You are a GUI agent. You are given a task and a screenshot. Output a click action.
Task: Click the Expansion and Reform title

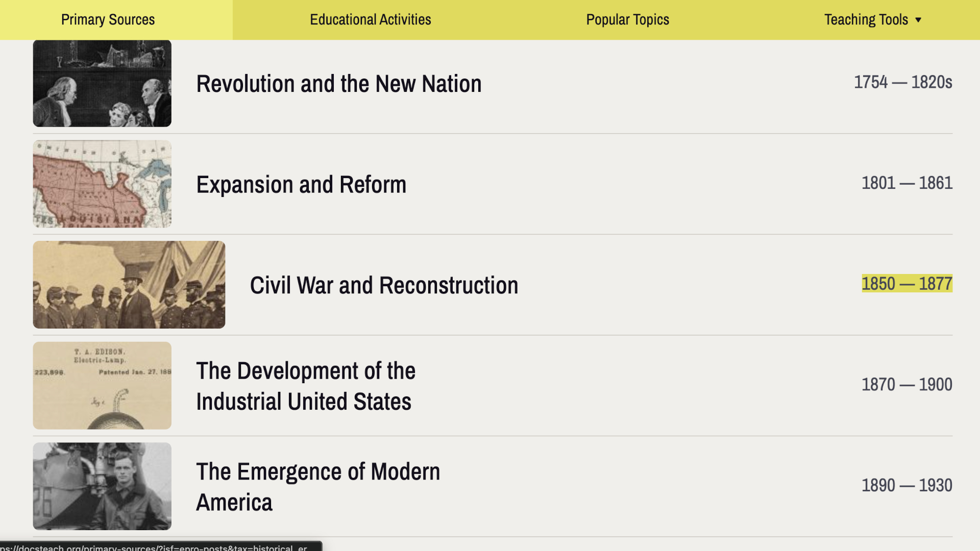301,184
